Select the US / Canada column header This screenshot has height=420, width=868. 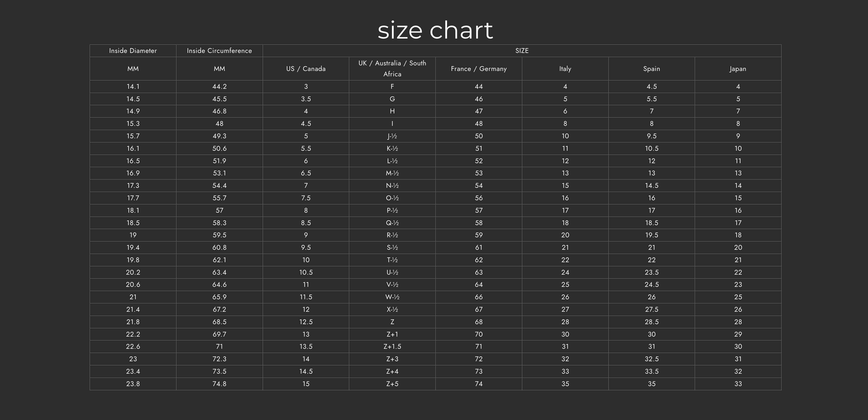[306, 69]
